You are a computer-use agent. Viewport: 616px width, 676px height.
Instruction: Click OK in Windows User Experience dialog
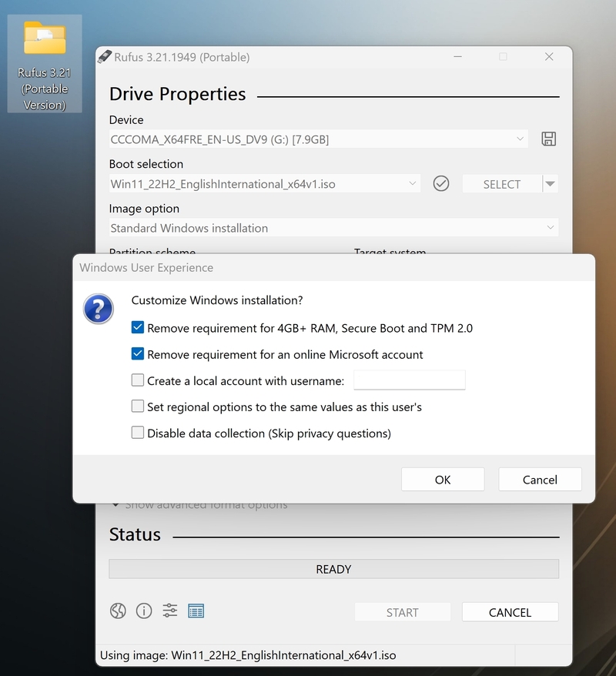[x=443, y=480]
